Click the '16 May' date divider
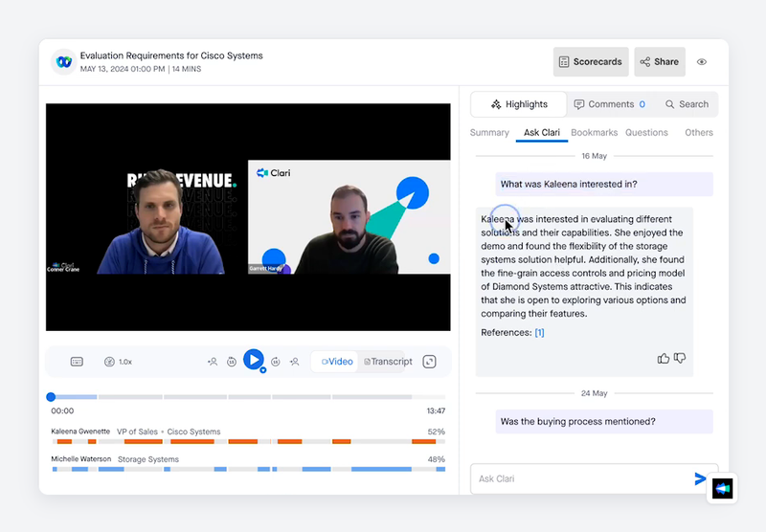This screenshot has height=532, width=766. 594,156
